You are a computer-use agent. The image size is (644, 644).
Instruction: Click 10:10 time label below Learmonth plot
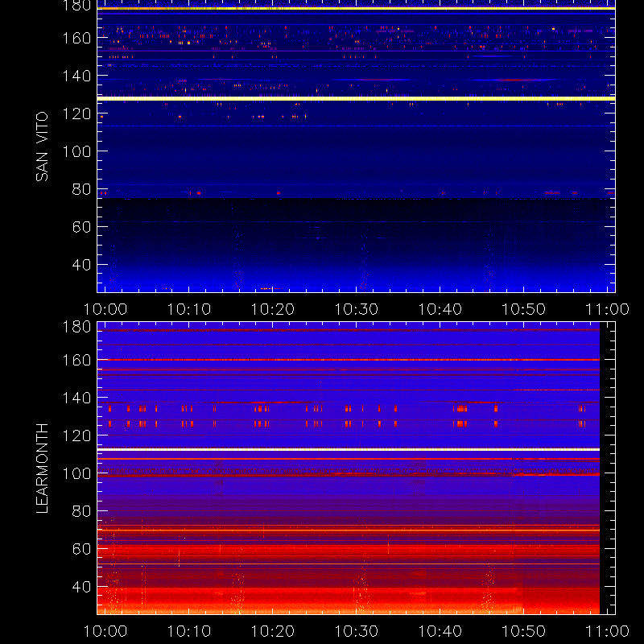(189, 631)
